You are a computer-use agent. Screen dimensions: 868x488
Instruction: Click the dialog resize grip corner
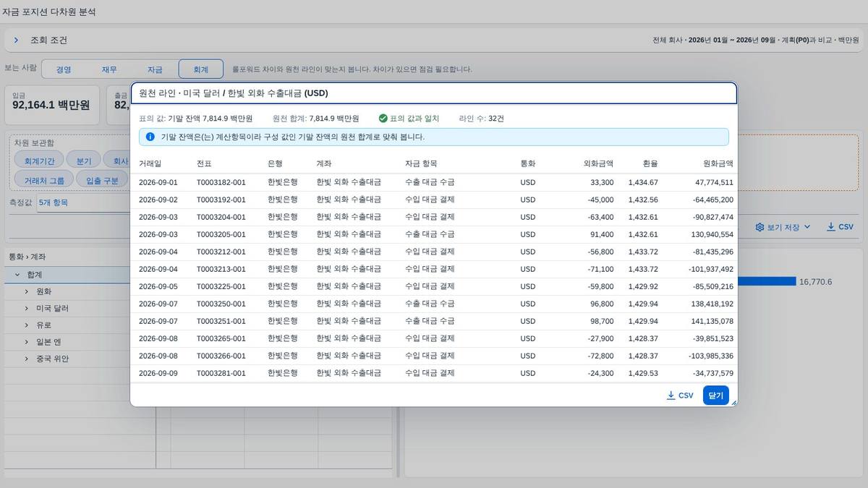pyautogui.click(x=733, y=402)
